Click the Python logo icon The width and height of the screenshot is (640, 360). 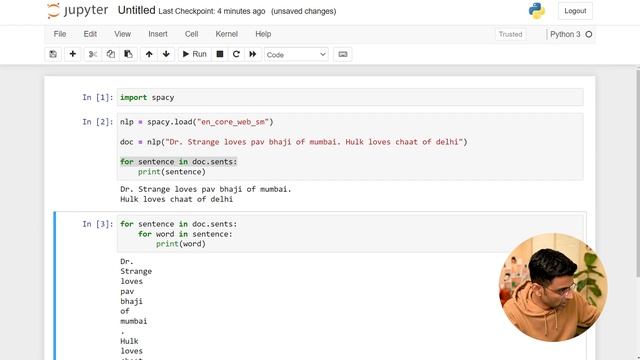[537, 11]
